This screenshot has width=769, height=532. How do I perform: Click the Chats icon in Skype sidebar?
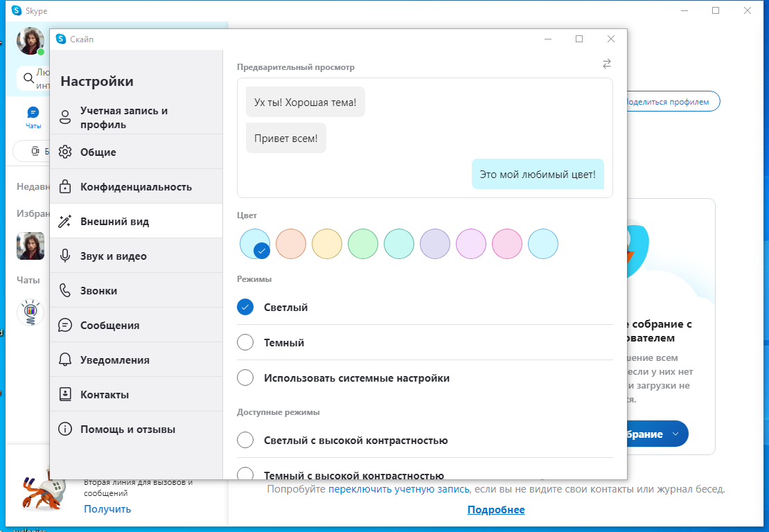click(x=33, y=113)
